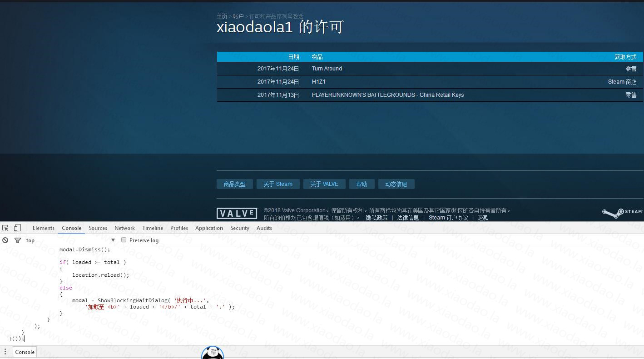Click the Steam 商店 acquisition cell
Screen dimensions: 644x359
tap(622, 82)
